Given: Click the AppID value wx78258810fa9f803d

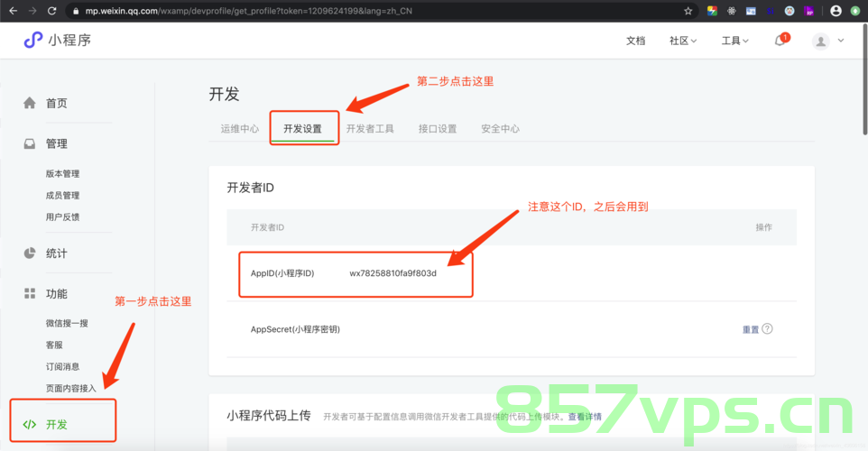Looking at the screenshot, I should [x=393, y=273].
